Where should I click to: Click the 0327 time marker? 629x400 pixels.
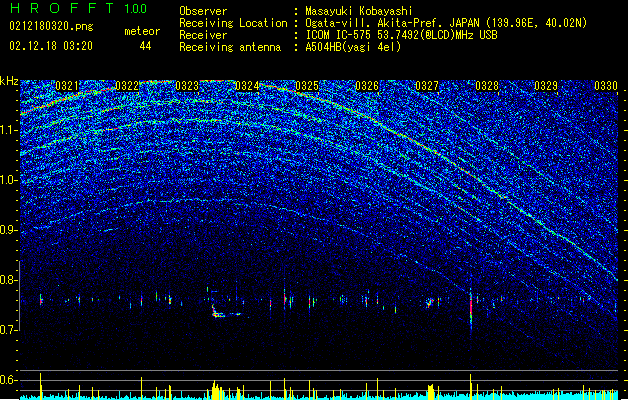click(427, 86)
